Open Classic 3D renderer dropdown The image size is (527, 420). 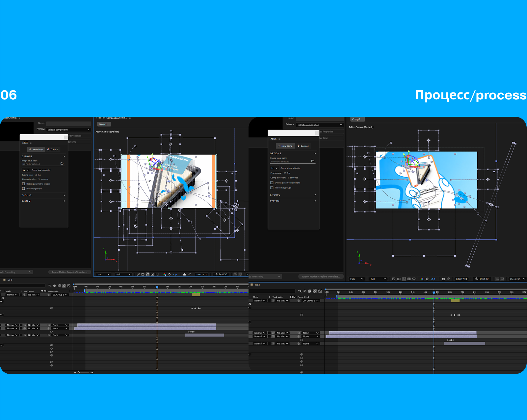(x=517, y=279)
